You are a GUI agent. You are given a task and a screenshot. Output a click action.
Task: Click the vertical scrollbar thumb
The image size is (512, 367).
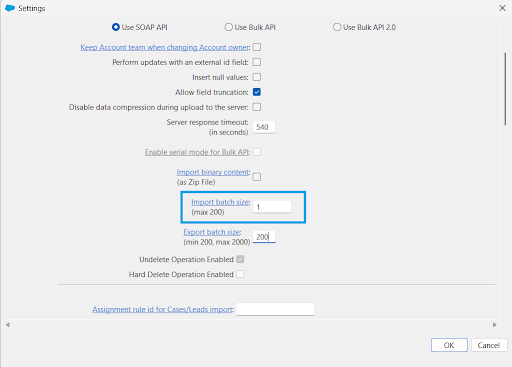tap(505, 88)
